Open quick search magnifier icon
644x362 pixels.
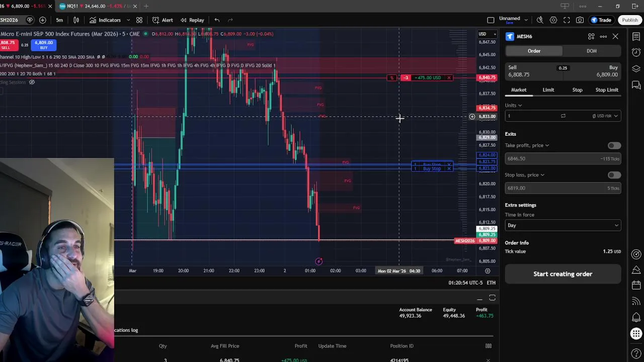pyautogui.click(x=540, y=20)
